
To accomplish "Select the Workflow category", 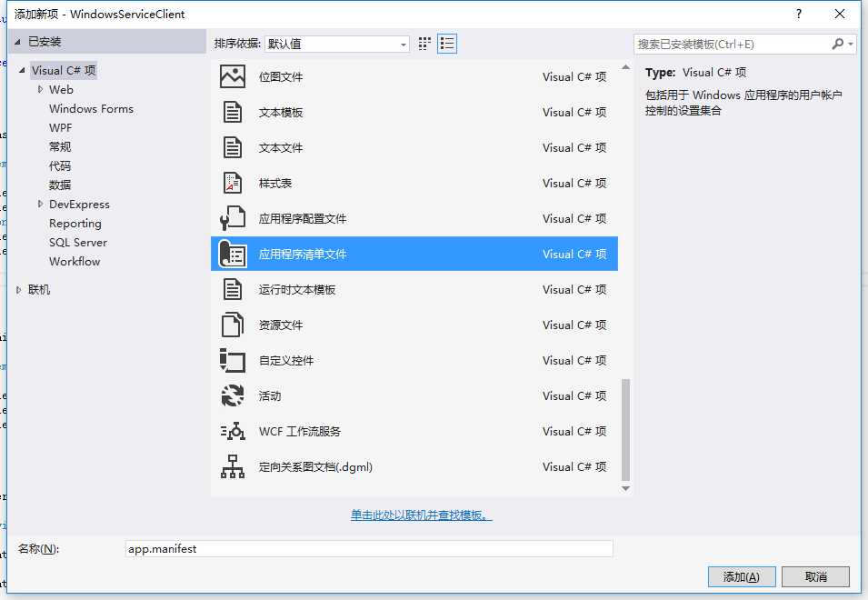I will (x=75, y=261).
